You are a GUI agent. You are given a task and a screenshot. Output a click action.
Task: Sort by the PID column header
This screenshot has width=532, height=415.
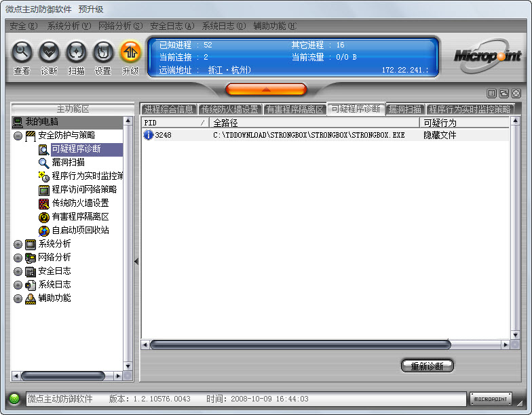tap(175, 122)
